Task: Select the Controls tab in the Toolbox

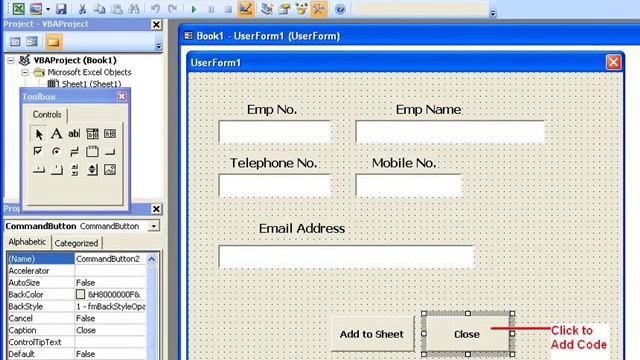Action: 47,115
